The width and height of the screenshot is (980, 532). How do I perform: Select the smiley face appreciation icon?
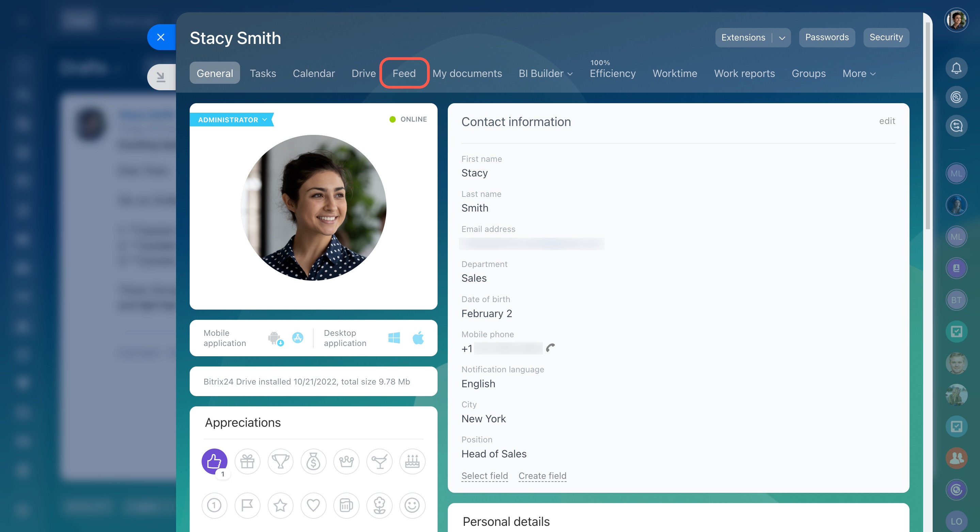(412, 505)
